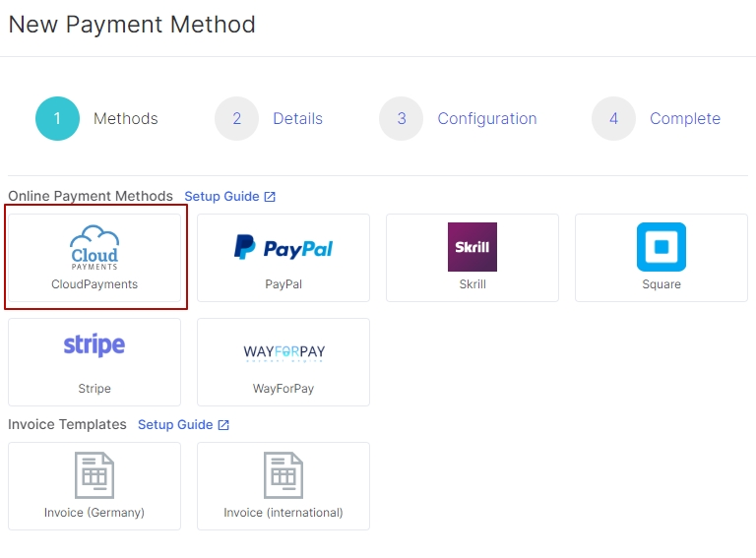
Task: Open external link icon beside Online Payment Setup Guide
Action: point(270,197)
